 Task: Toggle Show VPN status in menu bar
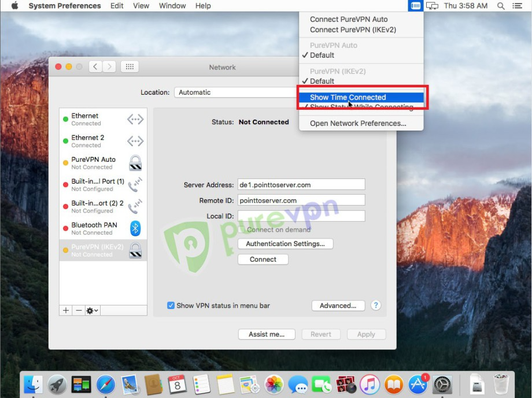tap(171, 306)
